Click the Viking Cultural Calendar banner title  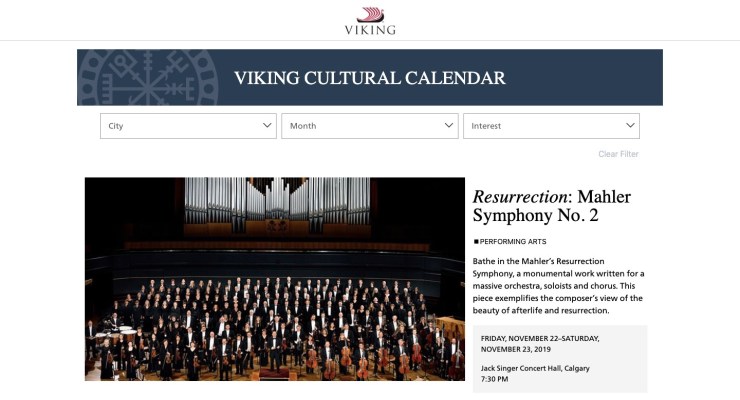click(x=369, y=78)
